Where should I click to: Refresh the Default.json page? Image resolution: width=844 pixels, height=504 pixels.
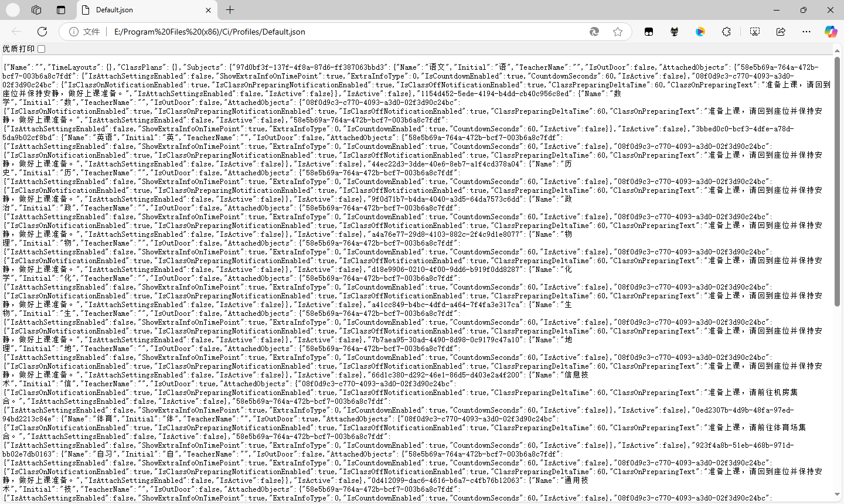click(41, 32)
